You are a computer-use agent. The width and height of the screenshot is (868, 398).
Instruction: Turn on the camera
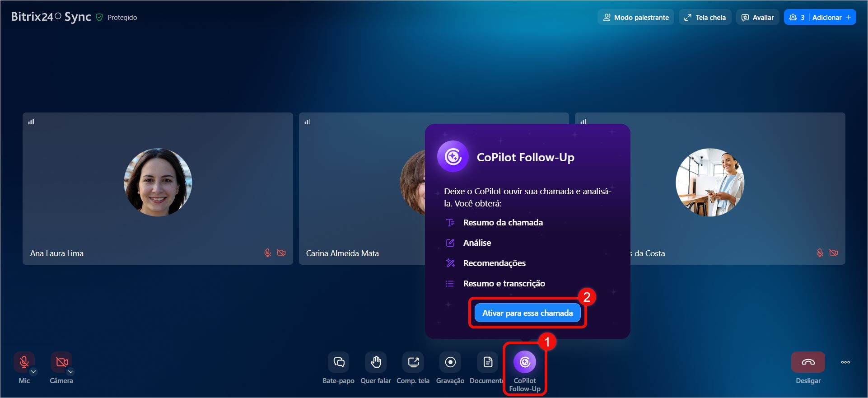coord(61,362)
